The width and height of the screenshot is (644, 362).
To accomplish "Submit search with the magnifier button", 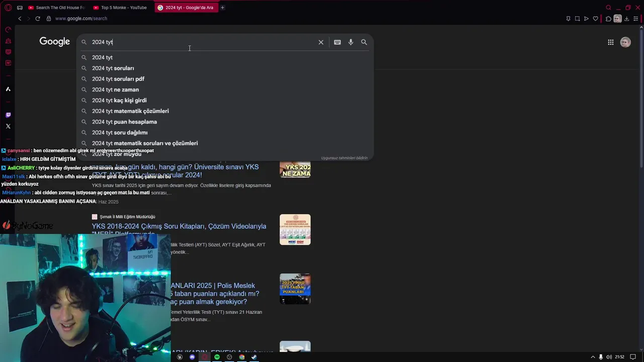I will click(364, 42).
